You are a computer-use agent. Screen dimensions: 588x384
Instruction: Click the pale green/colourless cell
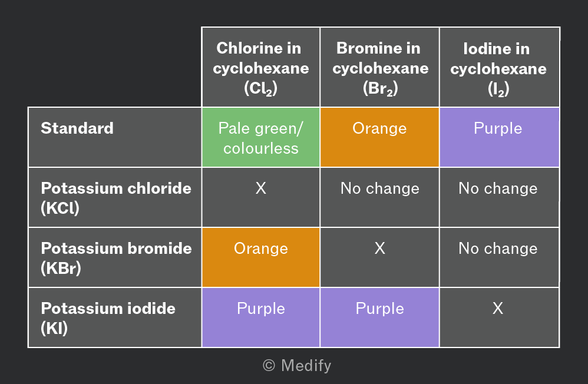tap(260, 137)
